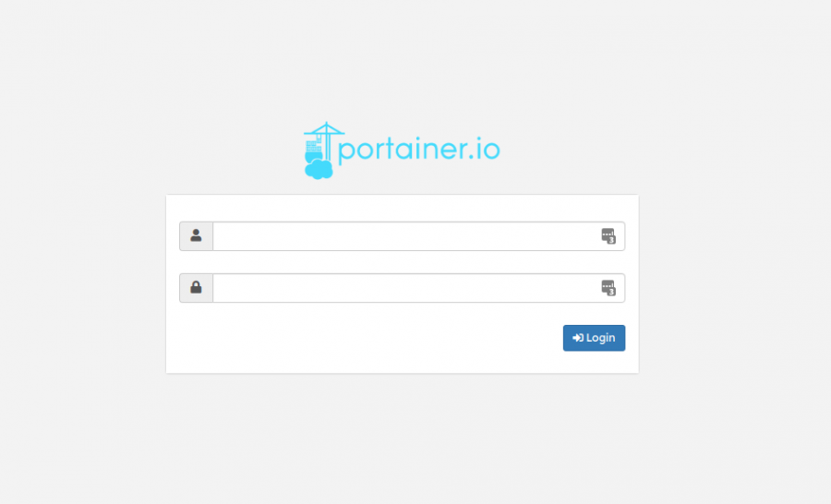Click the portainer.io logo text
The height and width of the screenshot is (504, 831).
[x=419, y=150]
